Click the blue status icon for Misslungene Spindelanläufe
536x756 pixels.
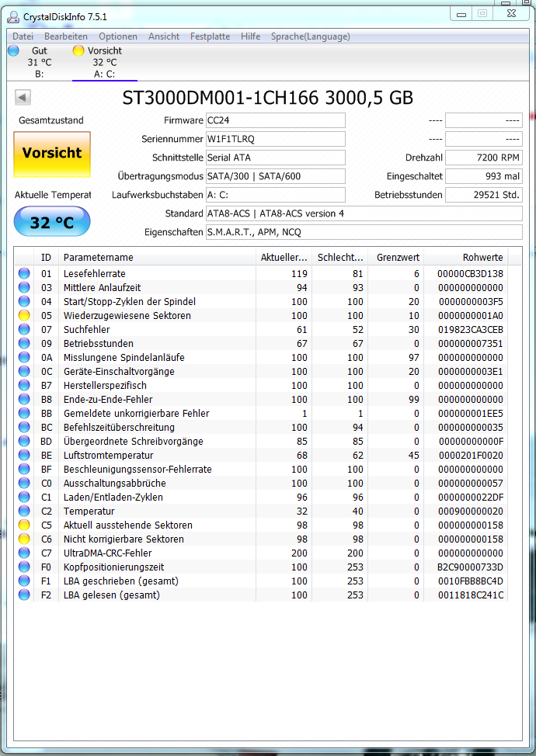click(x=24, y=357)
